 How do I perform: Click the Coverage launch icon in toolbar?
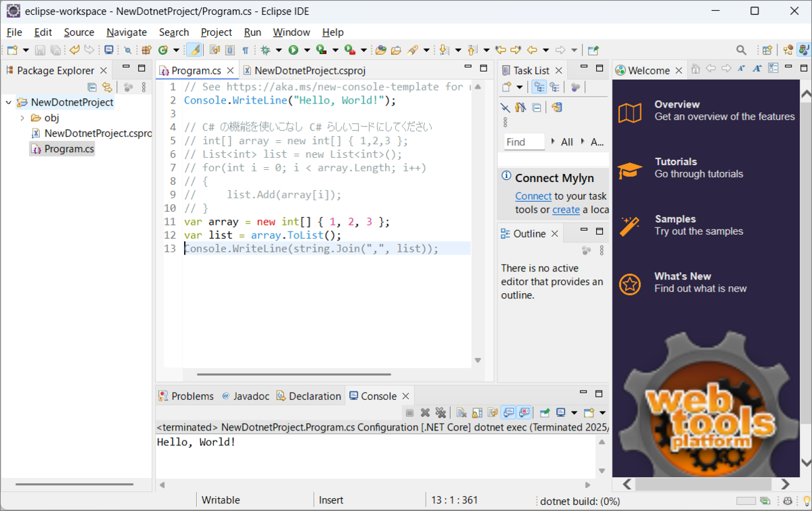pyautogui.click(x=321, y=50)
